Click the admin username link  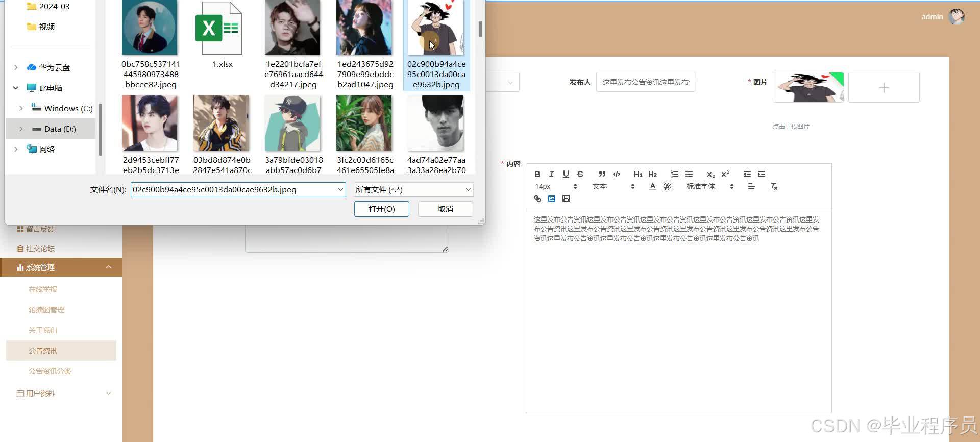(932, 17)
